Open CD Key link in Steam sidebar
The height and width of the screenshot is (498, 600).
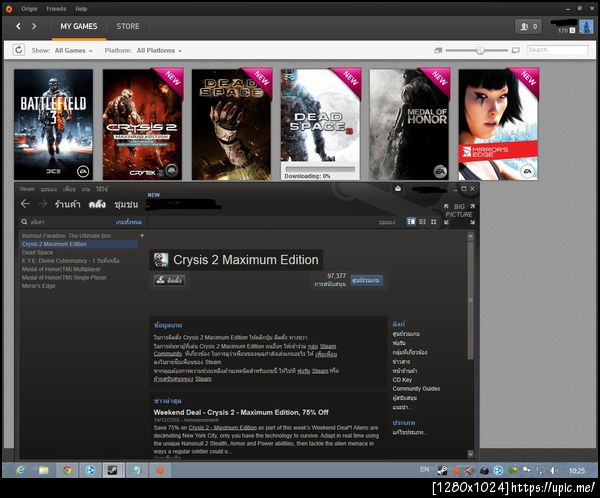click(x=402, y=380)
